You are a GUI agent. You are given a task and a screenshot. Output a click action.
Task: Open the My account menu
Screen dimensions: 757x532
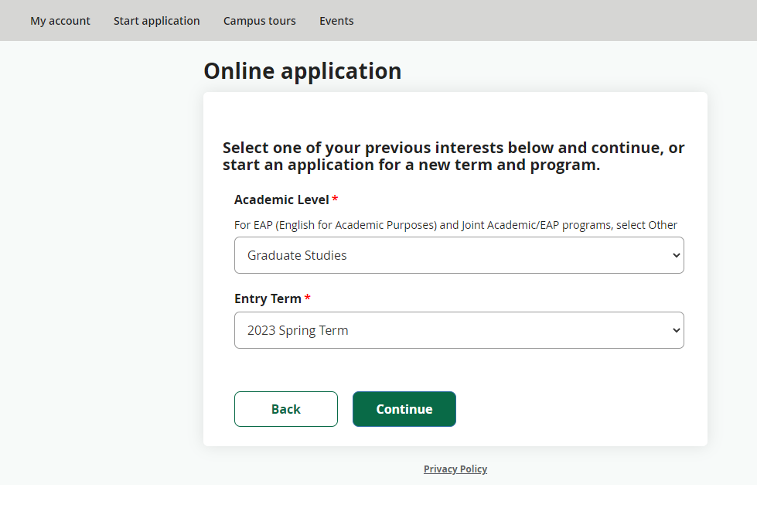(x=60, y=20)
